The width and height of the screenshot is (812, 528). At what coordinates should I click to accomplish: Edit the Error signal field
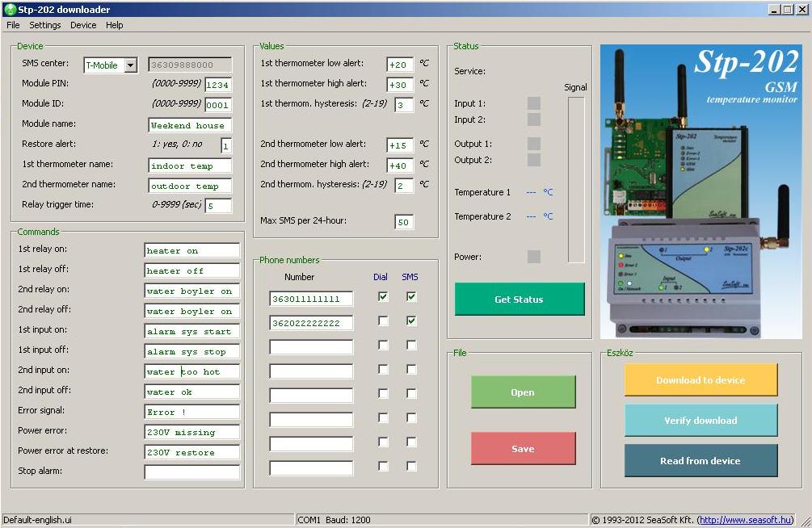click(192, 412)
